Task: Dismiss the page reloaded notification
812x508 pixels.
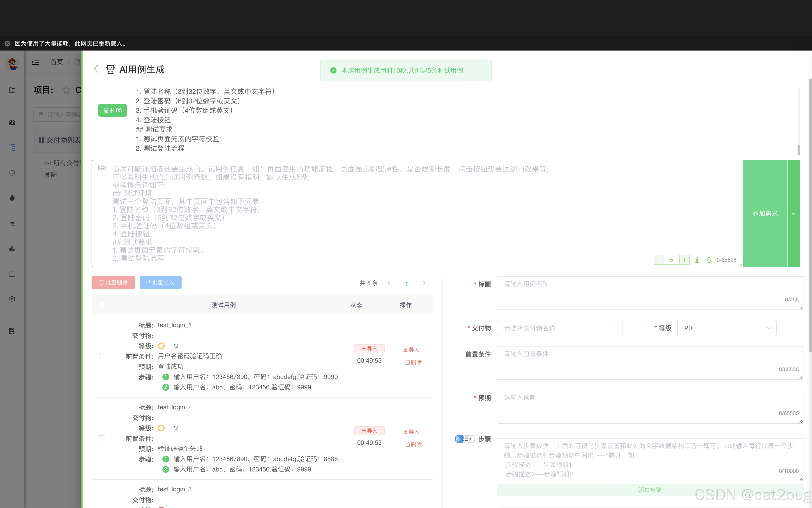Action: click(7, 43)
